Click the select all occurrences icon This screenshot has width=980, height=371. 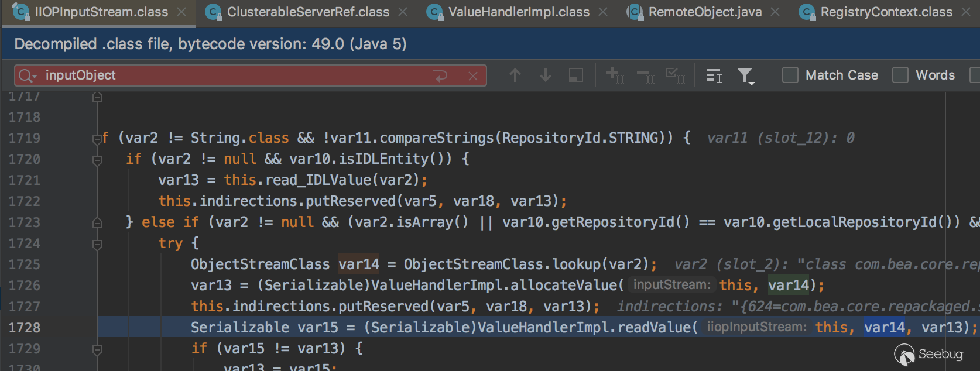coord(676,75)
